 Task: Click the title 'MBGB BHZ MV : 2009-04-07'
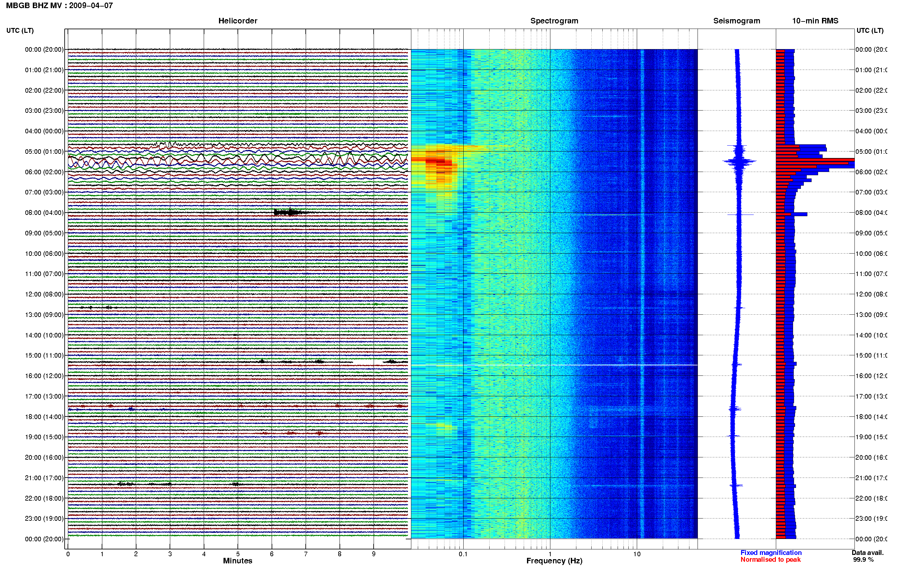(59, 6)
